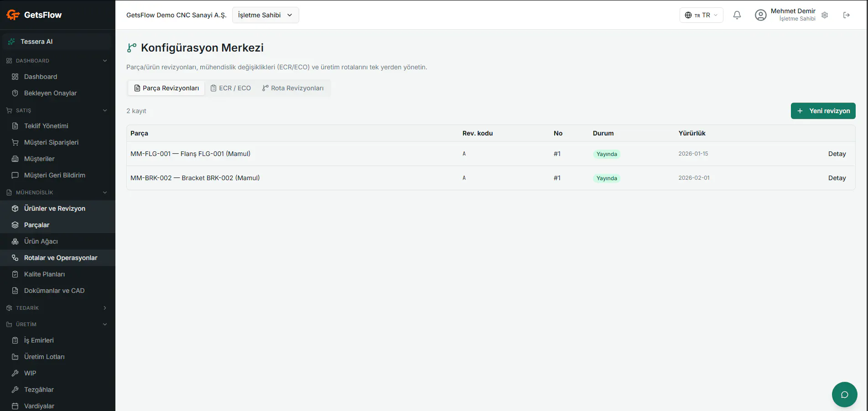
Task: Click the Parça column header
Action: (139, 133)
